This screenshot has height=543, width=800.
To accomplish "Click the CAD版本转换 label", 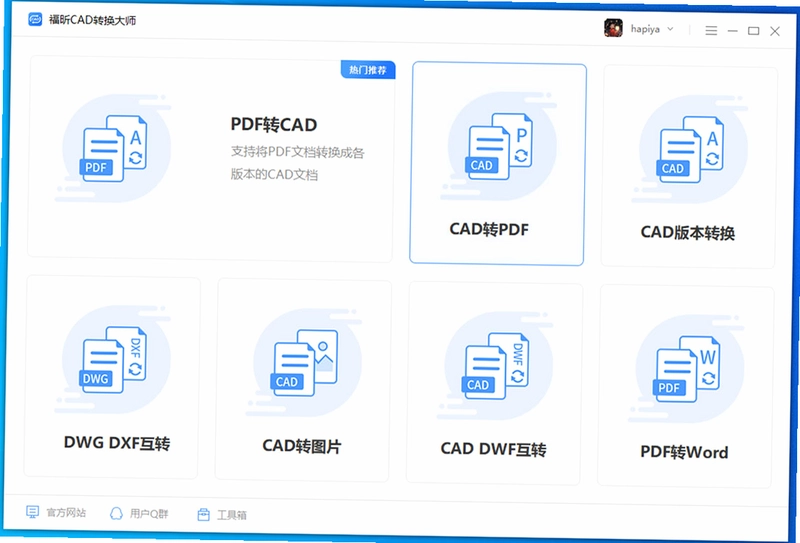I will 688,233.
